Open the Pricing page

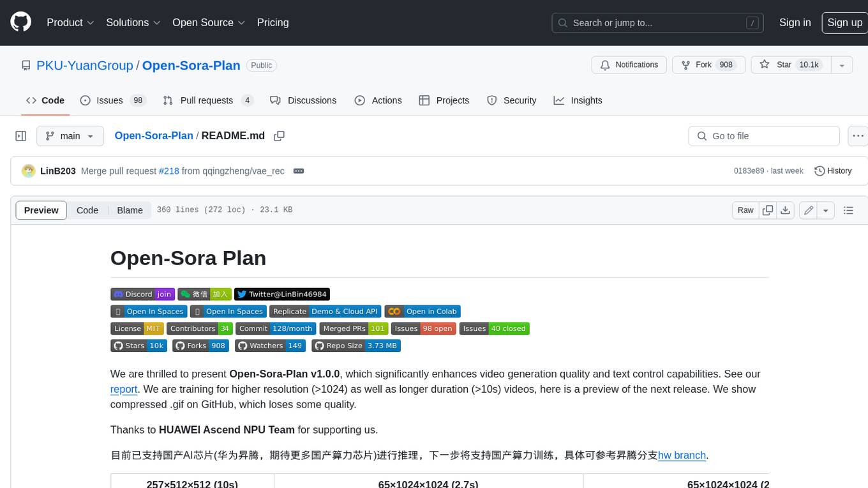coord(273,22)
